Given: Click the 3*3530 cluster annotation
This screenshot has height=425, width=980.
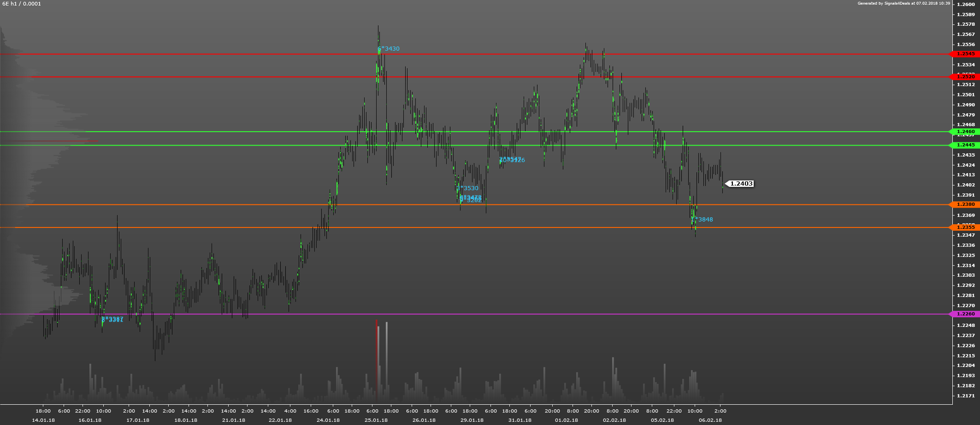Looking at the screenshot, I should (468, 188).
